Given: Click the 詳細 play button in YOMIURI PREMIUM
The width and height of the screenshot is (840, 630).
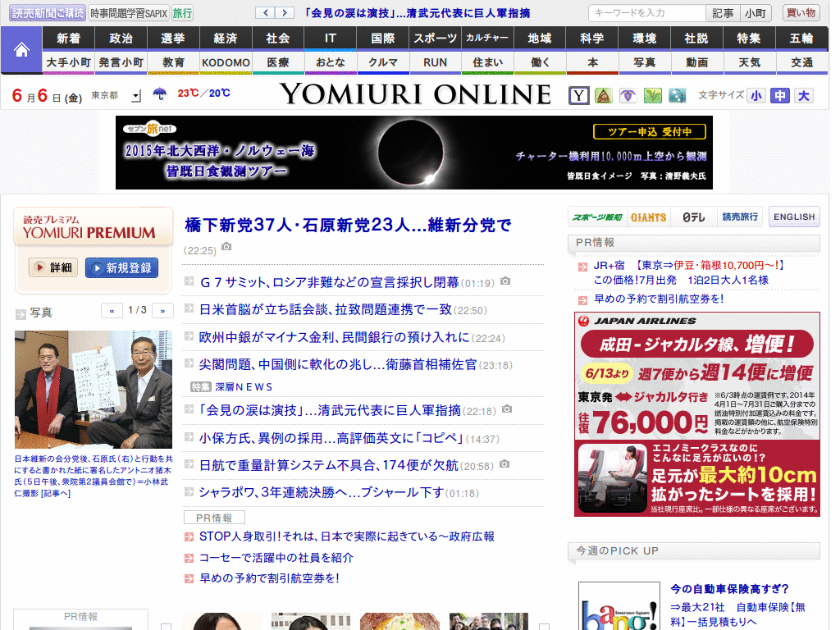Looking at the screenshot, I should [52, 267].
